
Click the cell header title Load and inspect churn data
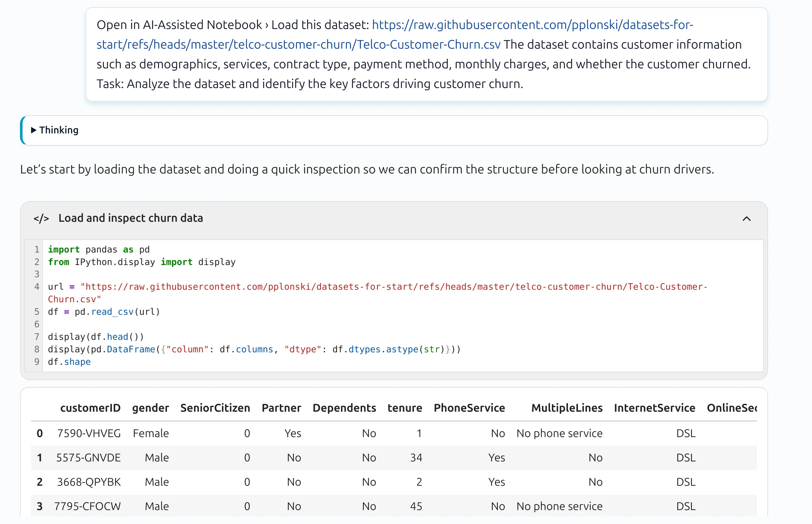131,218
